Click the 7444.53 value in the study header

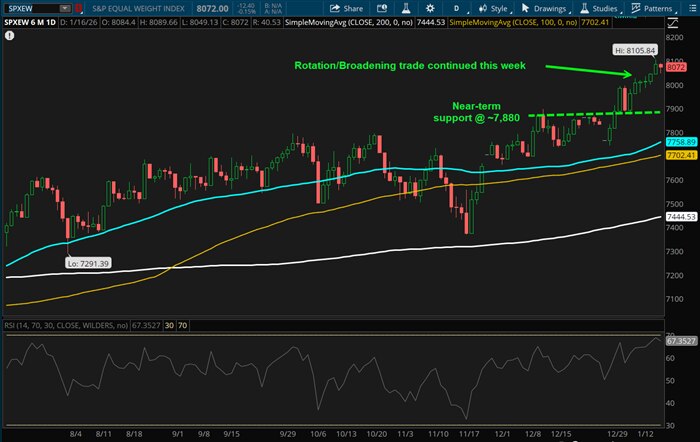(430, 22)
